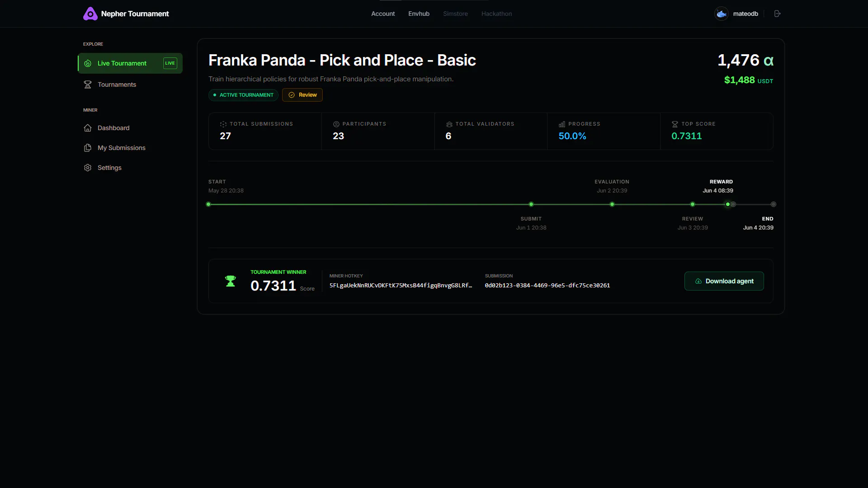Screen dimensions: 868x488
Task: Click the 'Jun 1 20:38' submit date
Action: pyautogui.click(x=531, y=228)
